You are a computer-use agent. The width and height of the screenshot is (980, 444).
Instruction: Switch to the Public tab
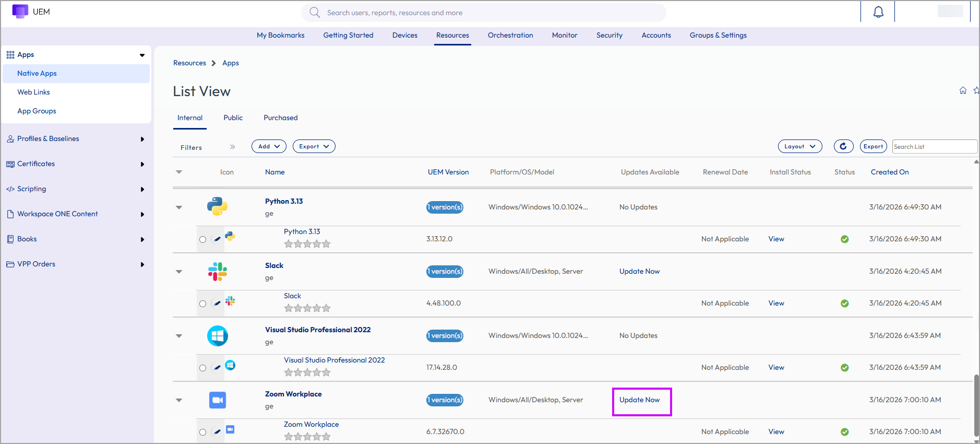coord(233,118)
